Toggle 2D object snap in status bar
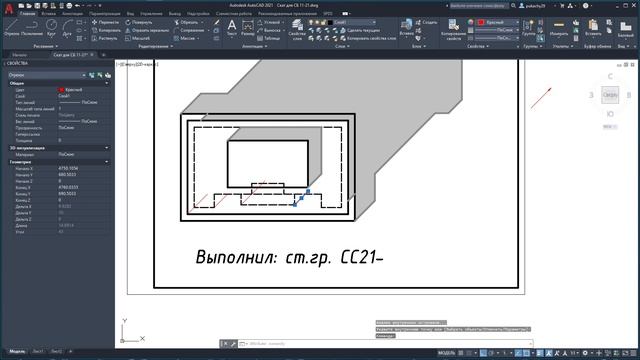The width and height of the screenshot is (640, 360). 527,353
